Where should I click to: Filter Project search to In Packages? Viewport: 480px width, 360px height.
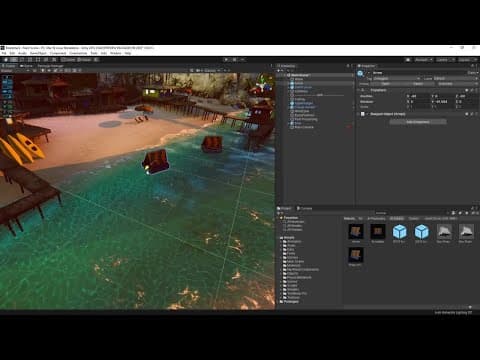point(376,219)
